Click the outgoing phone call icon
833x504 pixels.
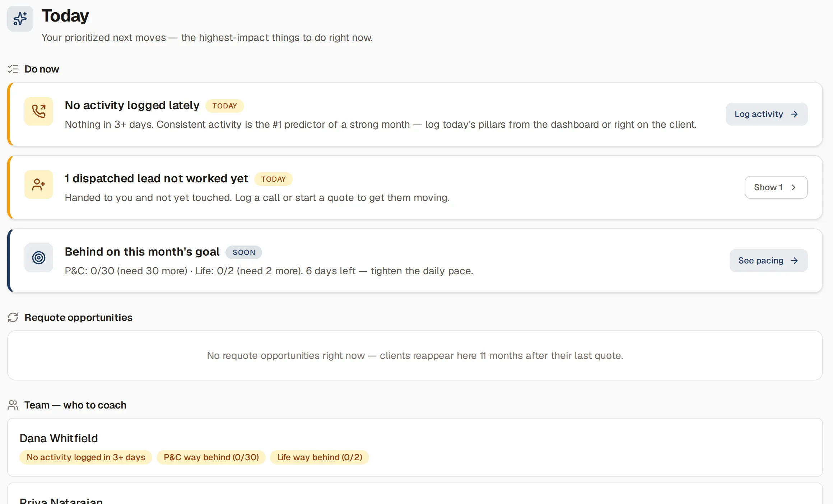click(39, 111)
